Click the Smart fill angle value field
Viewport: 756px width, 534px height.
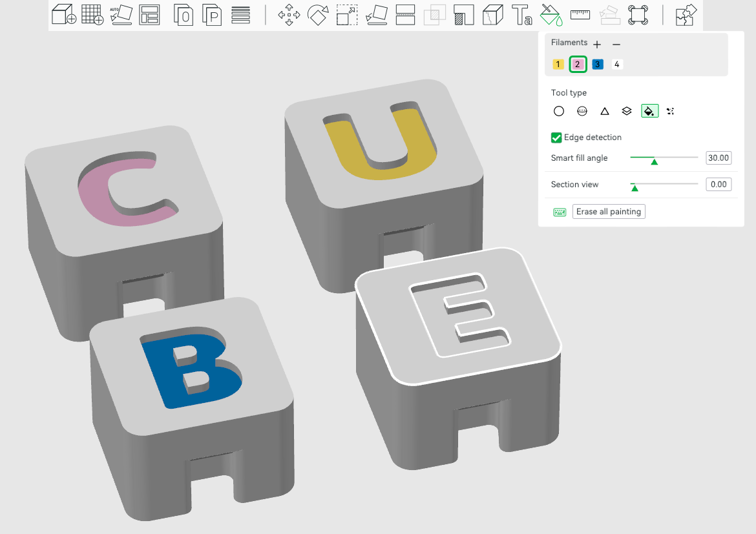tap(718, 158)
